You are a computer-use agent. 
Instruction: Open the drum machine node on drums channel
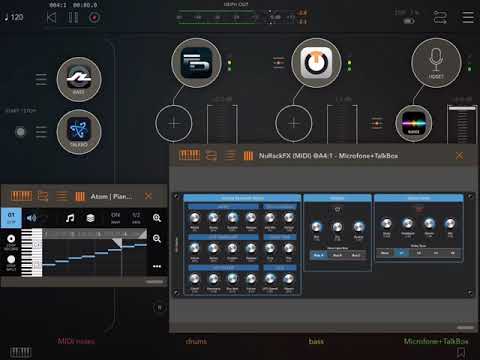196,63
